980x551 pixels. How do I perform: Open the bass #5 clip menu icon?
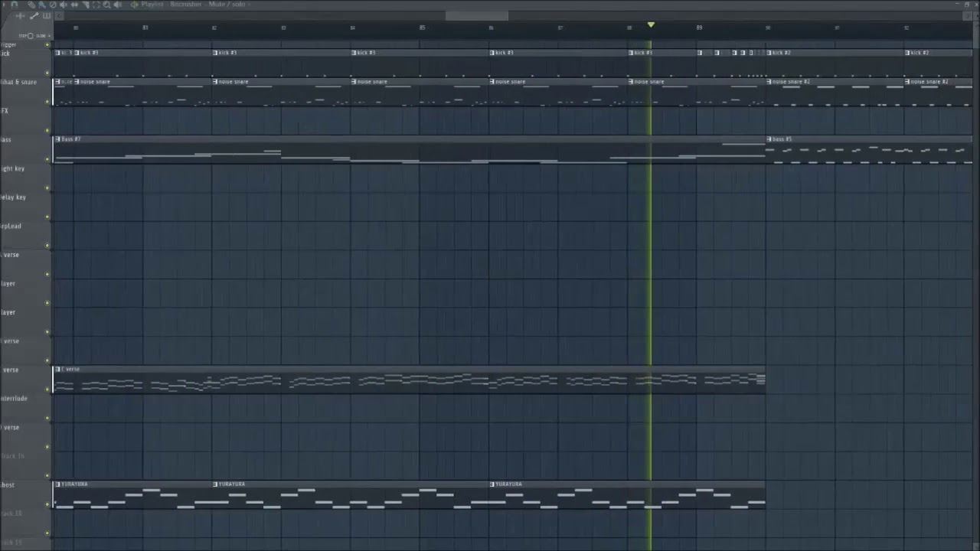(x=770, y=139)
